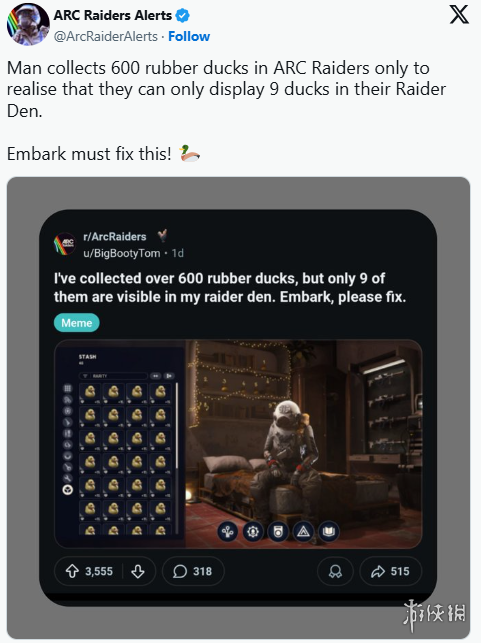Click the r/ArcRaiders subreddit name

[114, 237]
